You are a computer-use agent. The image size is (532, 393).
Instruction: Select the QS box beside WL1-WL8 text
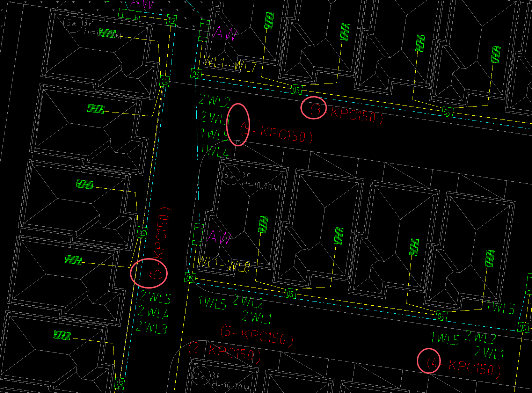[190, 278]
